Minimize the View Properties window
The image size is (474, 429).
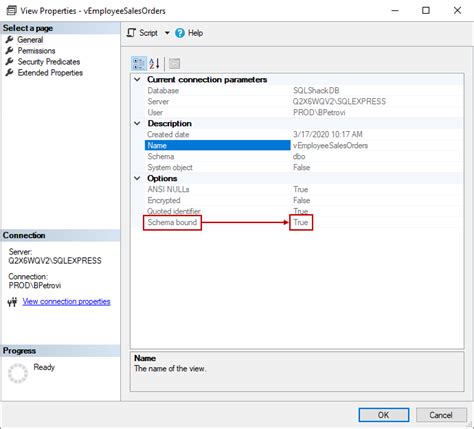point(395,11)
